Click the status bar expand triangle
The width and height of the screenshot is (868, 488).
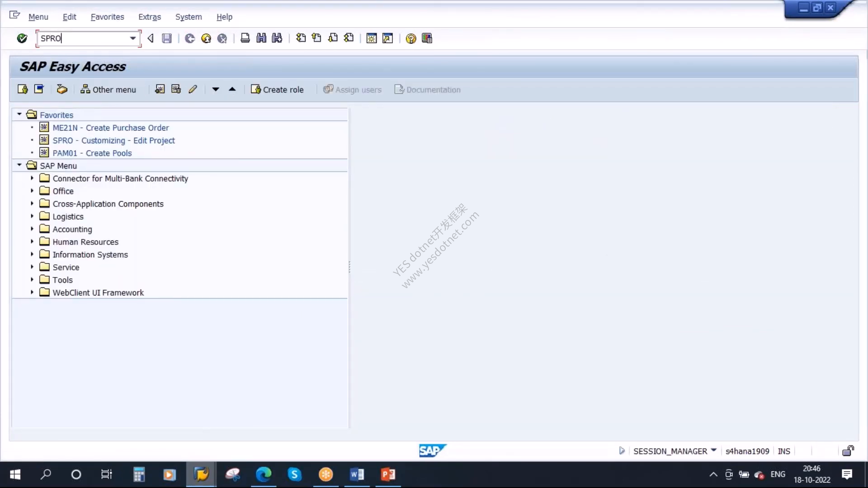622,450
